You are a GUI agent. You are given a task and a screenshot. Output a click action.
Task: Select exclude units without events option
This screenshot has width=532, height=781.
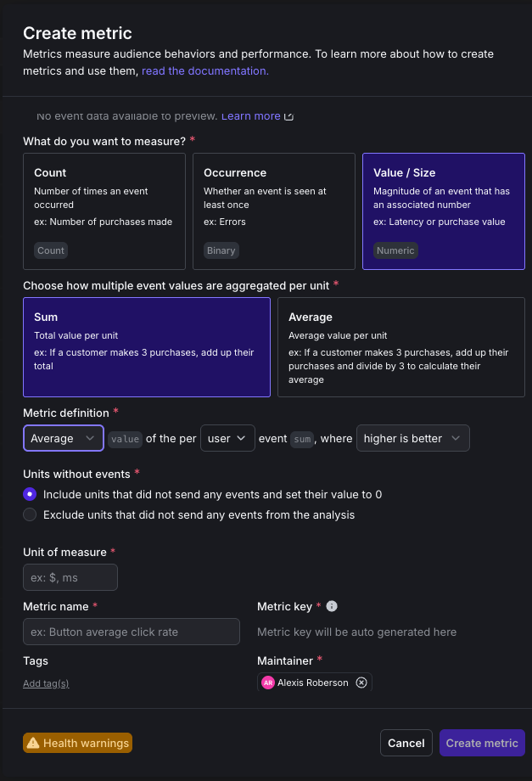coord(31,514)
